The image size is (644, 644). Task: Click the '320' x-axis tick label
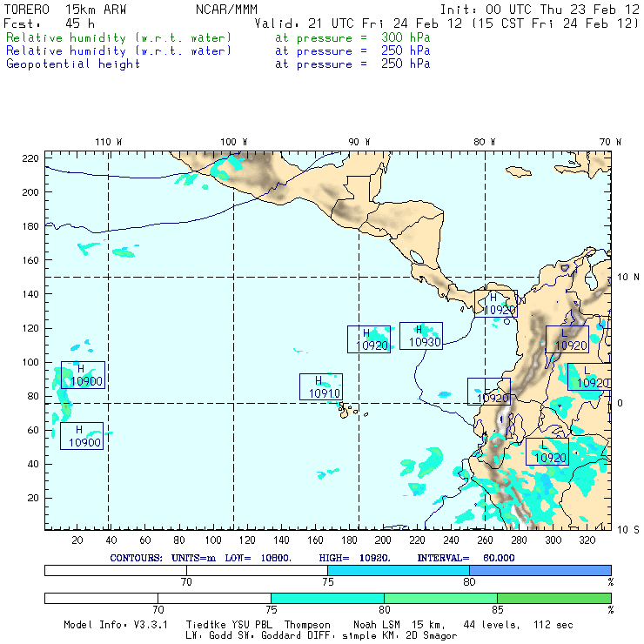coord(587,540)
